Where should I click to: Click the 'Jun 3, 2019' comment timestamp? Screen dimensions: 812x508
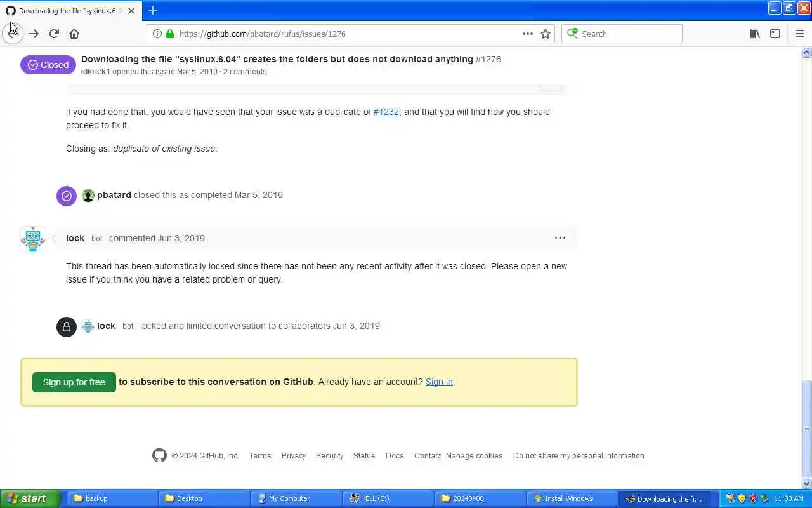(181, 238)
